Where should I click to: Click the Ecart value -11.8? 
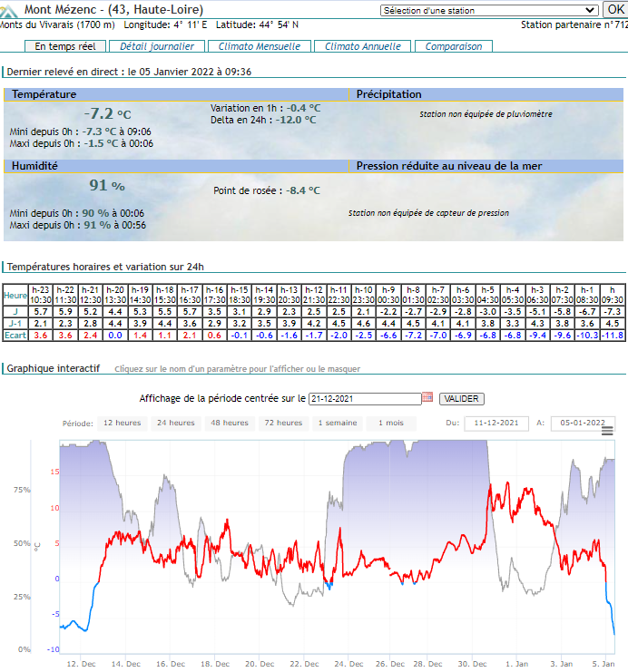[613, 336]
